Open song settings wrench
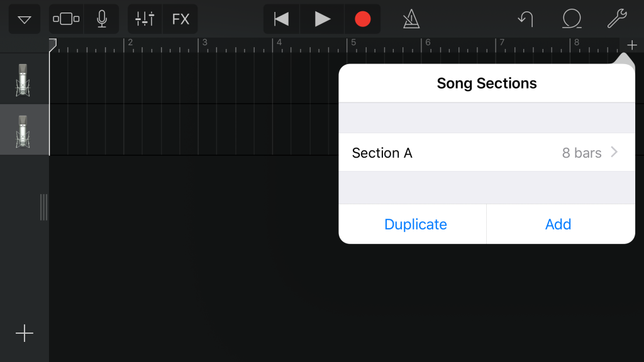644x362 pixels. (x=617, y=19)
